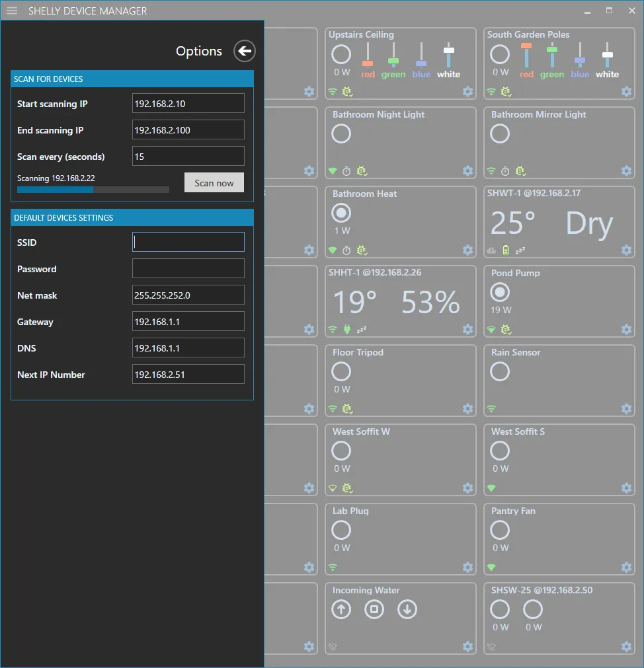
Task: Toggle Rain Sensor switch
Action: pyautogui.click(x=499, y=371)
